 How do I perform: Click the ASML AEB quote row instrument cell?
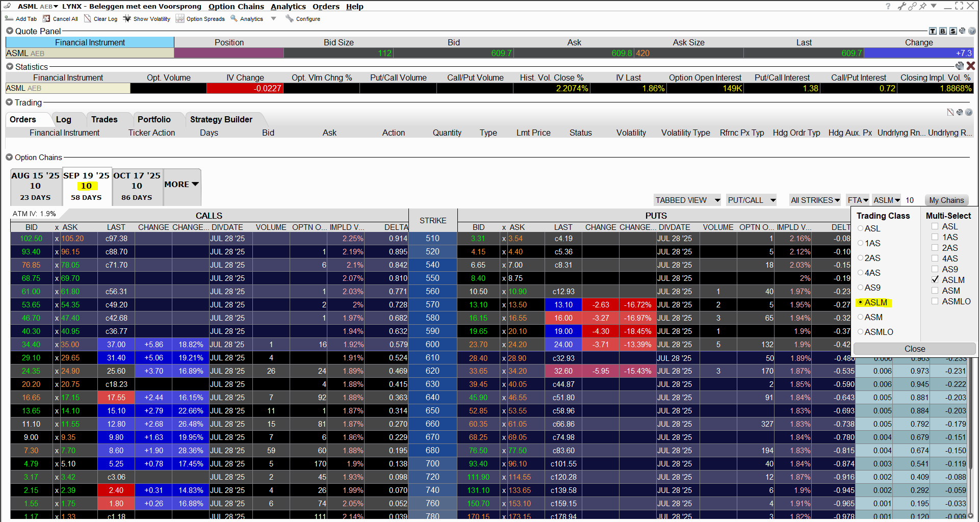coord(90,53)
